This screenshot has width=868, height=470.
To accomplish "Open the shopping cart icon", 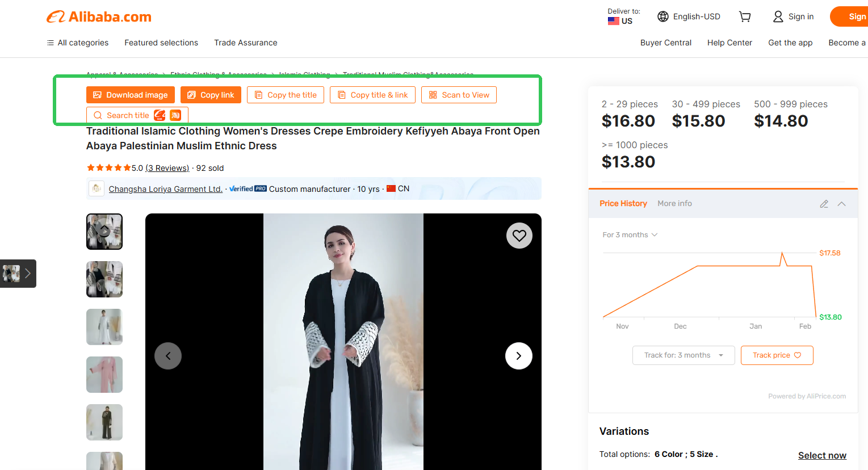I will click(745, 17).
